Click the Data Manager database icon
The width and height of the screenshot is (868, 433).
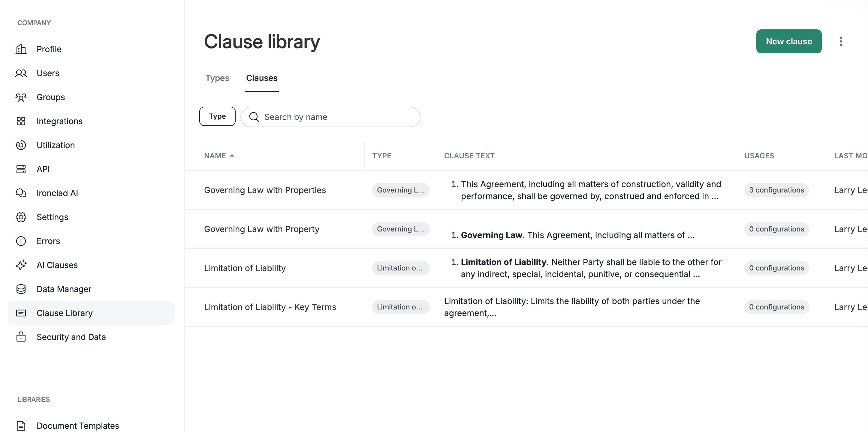pyautogui.click(x=21, y=289)
